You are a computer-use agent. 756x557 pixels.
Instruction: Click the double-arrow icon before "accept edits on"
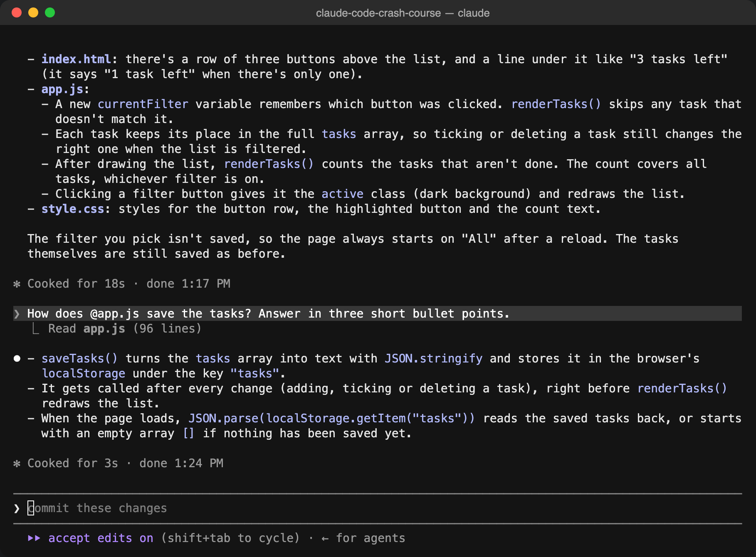pyautogui.click(x=34, y=538)
